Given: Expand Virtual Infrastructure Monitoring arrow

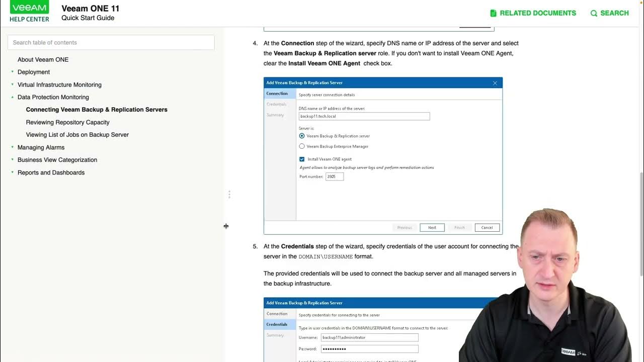Looking at the screenshot, I should tap(12, 84).
